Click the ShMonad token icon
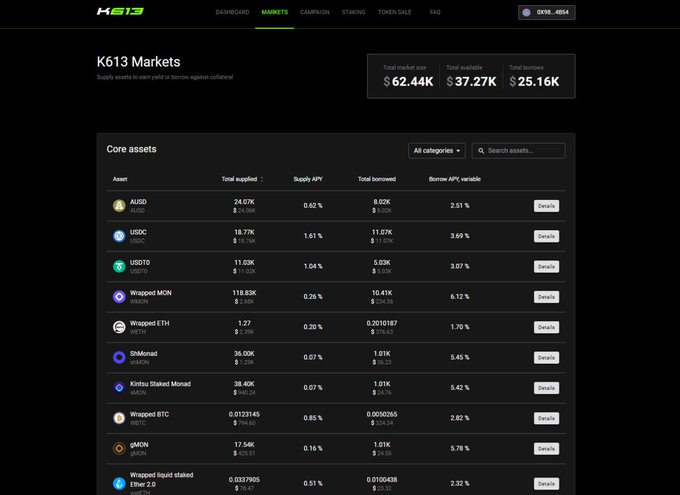 pyautogui.click(x=119, y=357)
